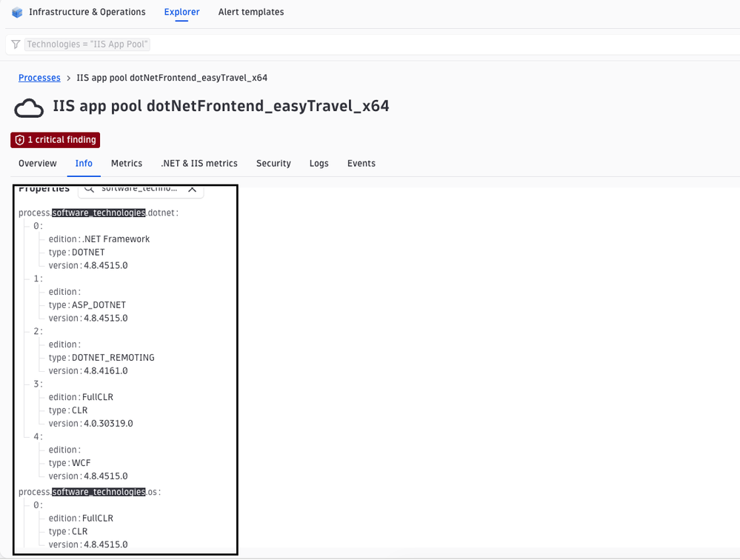The image size is (740, 560).
Task: Click the 1 critical finding badge
Action: (56, 140)
